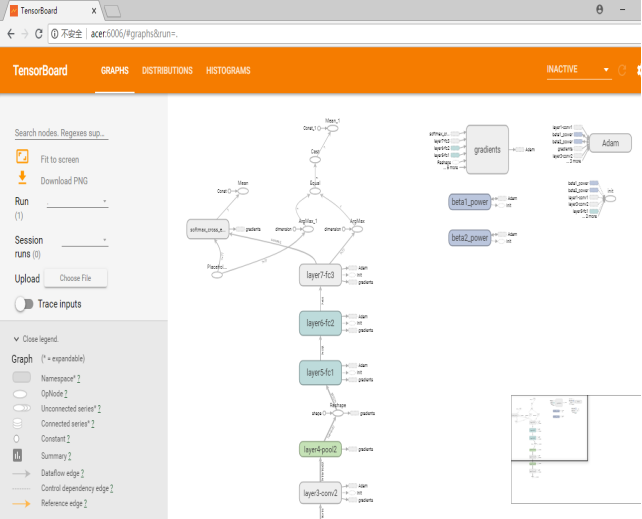This screenshot has width=642, height=519.
Task: Select the Reshape op node
Action: click(338, 413)
